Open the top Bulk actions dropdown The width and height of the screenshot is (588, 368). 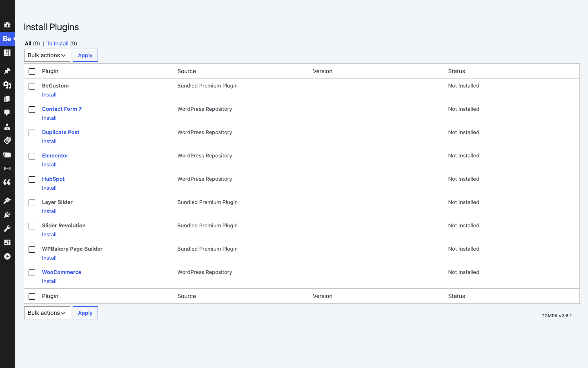tap(47, 55)
